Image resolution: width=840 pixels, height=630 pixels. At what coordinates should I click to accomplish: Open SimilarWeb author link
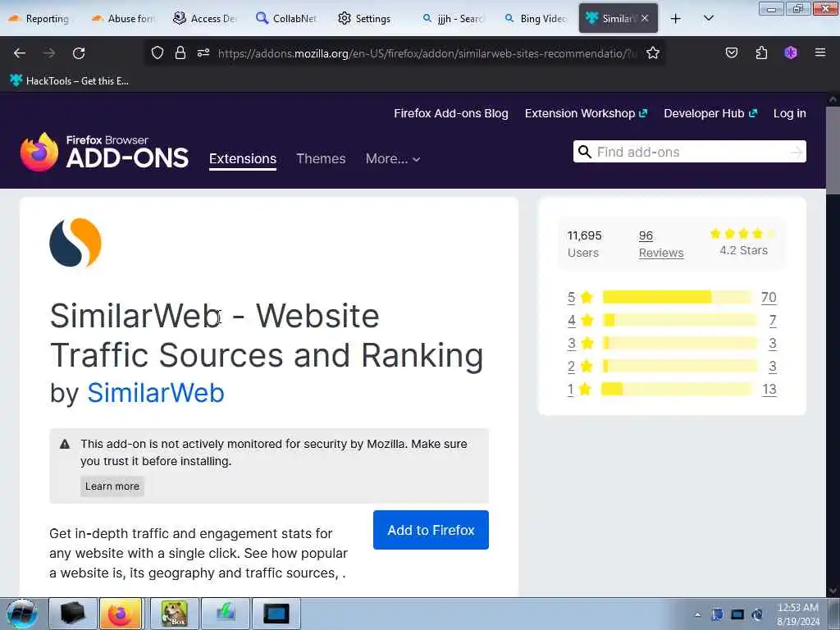coord(156,393)
